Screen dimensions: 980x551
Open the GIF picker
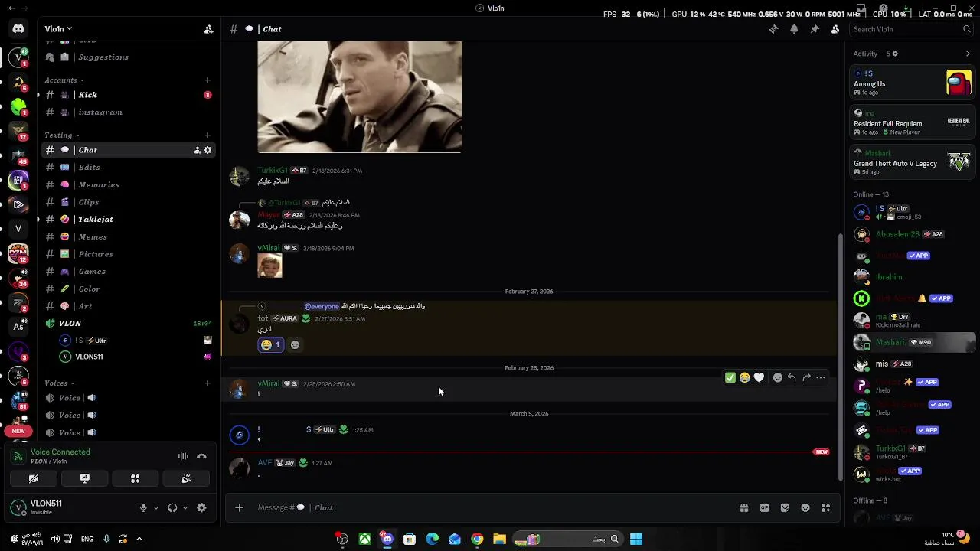click(x=764, y=507)
